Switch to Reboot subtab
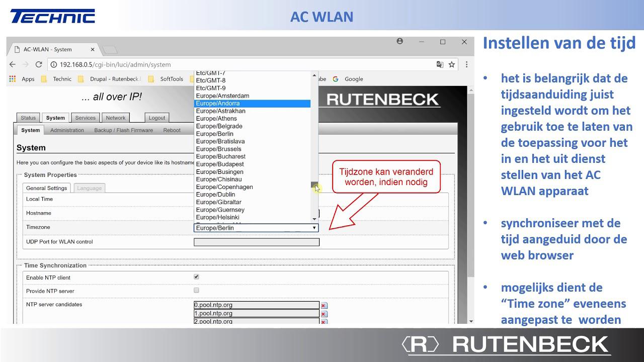This screenshot has width=644, height=362. point(172,130)
